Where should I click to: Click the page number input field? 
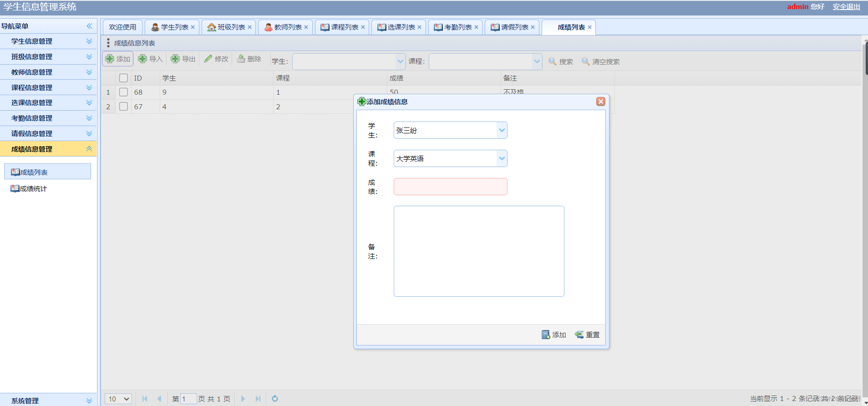pyautogui.click(x=188, y=399)
